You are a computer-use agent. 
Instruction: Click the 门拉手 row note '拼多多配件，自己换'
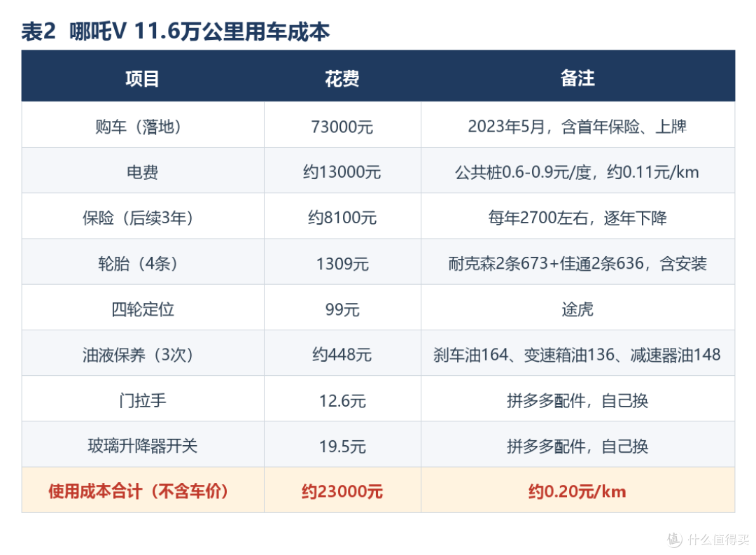(x=577, y=400)
